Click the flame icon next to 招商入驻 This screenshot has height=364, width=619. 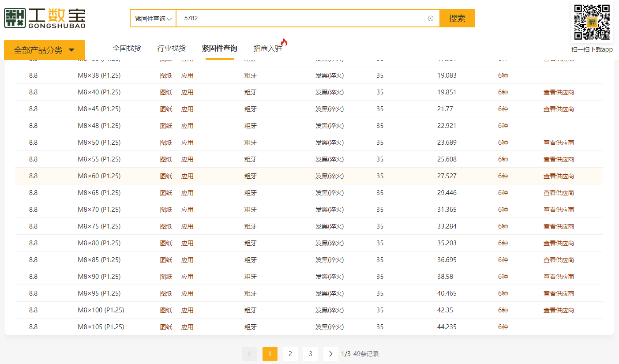coord(284,42)
